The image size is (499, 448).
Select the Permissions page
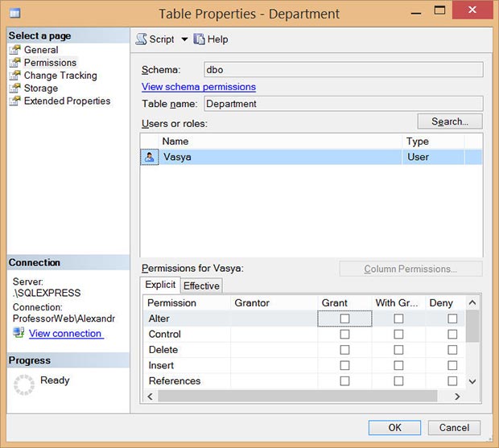click(50, 63)
